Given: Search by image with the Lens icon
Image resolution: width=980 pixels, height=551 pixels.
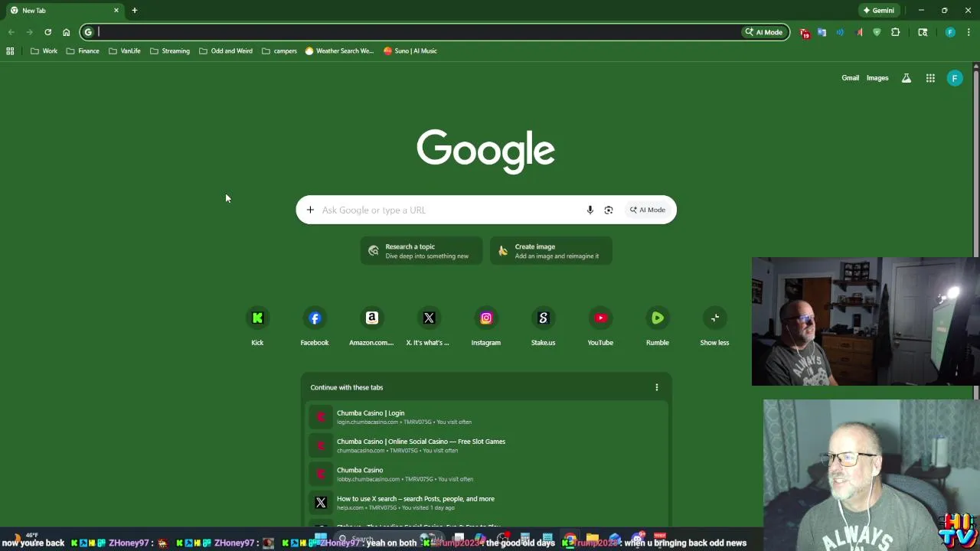Looking at the screenshot, I should [609, 210].
